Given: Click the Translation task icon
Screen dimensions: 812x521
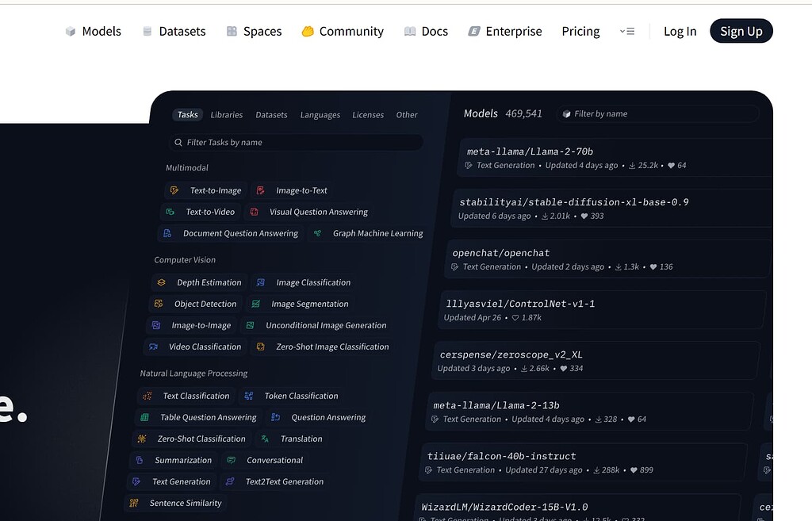Looking at the screenshot, I should point(265,439).
